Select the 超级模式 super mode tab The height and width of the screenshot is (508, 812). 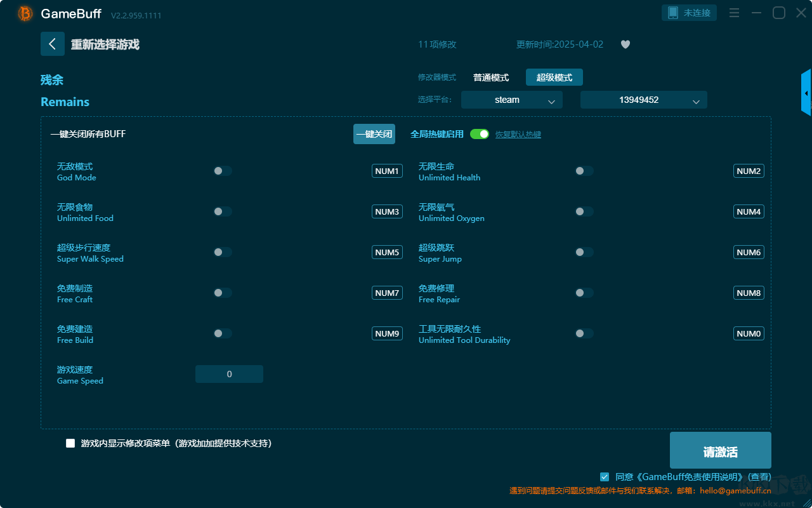point(554,77)
